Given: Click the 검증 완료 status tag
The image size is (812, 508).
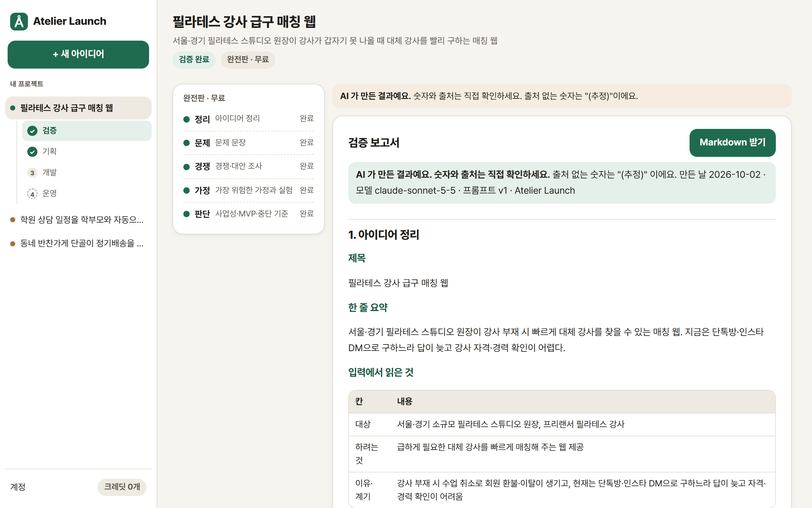Looking at the screenshot, I should pos(194,59).
